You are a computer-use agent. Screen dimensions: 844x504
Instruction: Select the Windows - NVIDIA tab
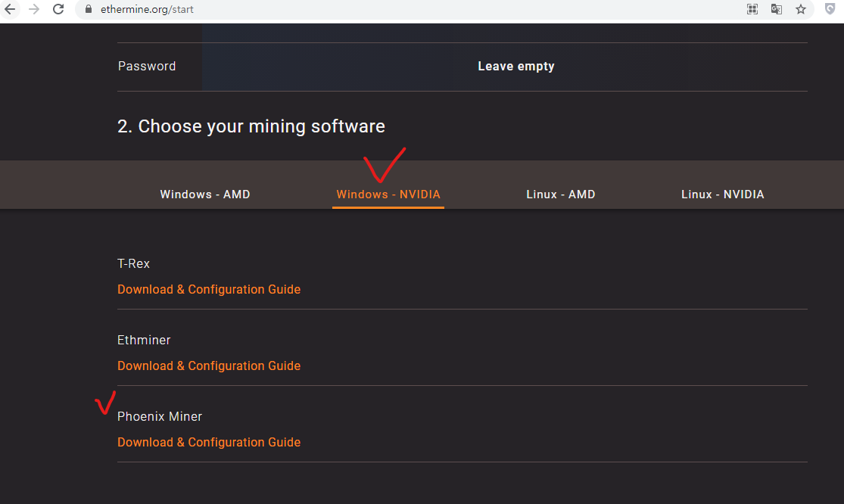click(x=388, y=194)
